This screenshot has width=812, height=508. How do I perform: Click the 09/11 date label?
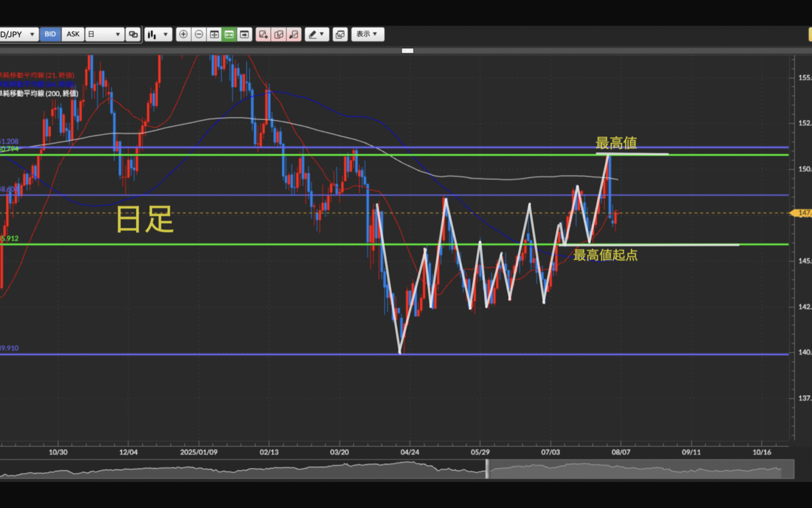click(x=691, y=452)
